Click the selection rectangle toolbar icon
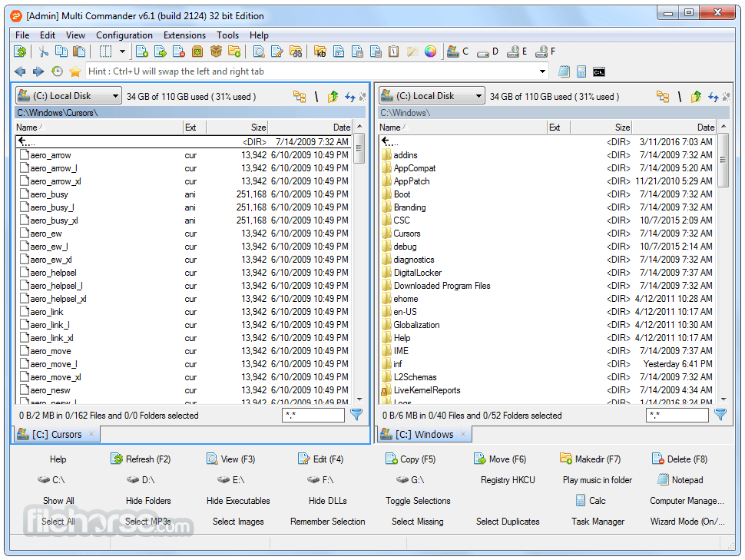This screenshot has width=745, height=560. point(105,51)
